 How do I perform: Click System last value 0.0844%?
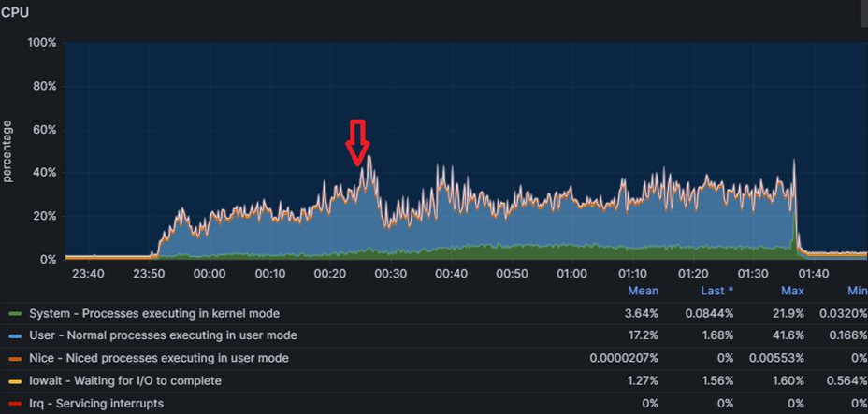pyautogui.click(x=710, y=313)
